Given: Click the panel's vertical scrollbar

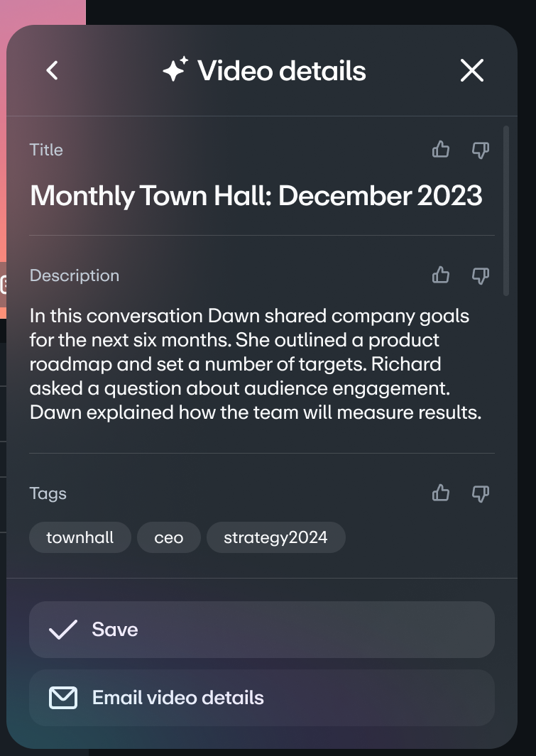Looking at the screenshot, I should [x=506, y=210].
